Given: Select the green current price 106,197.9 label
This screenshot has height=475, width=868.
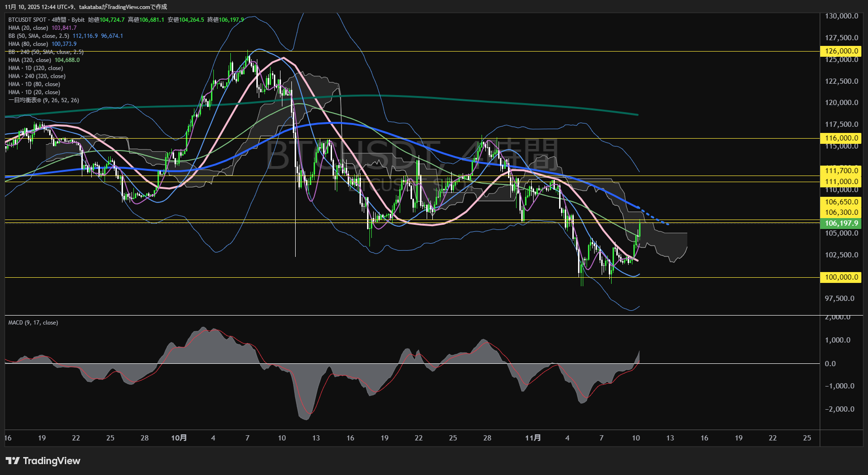Looking at the screenshot, I should [x=841, y=223].
